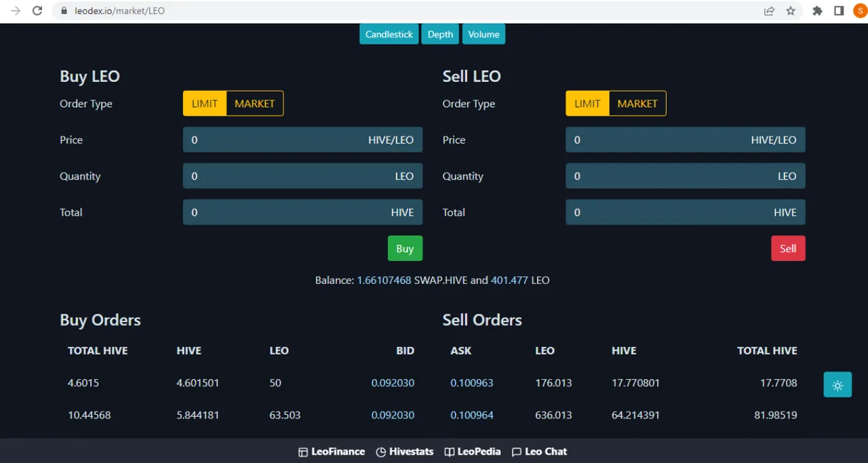Click the 1.66107468 SWAP.HIVE balance
Screen dimensions: 868x463
pyautogui.click(x=384, y=280)
